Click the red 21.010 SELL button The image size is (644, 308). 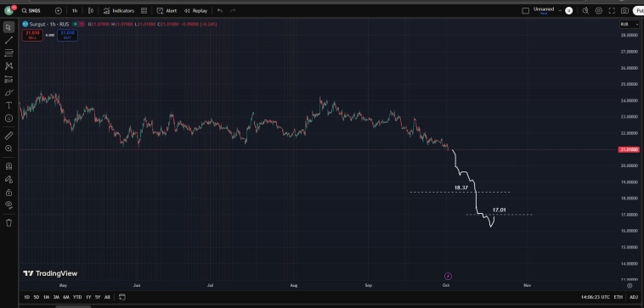tap(32, 35)
